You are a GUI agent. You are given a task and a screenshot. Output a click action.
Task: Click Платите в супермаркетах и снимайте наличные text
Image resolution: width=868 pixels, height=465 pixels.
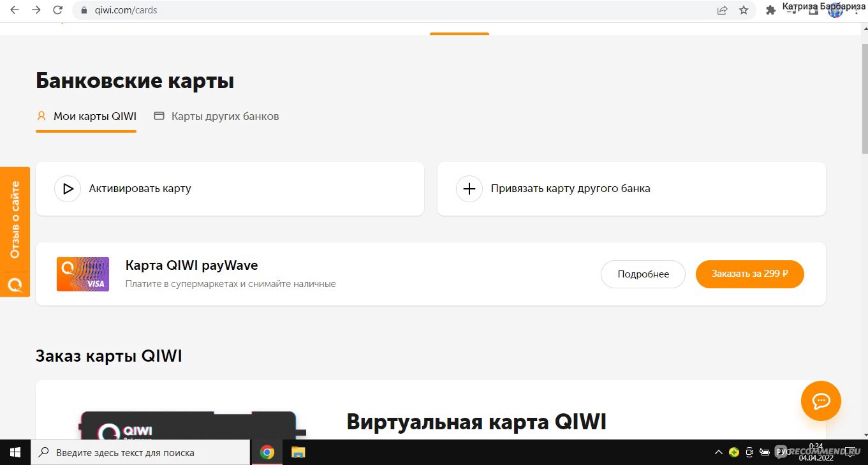230,284
